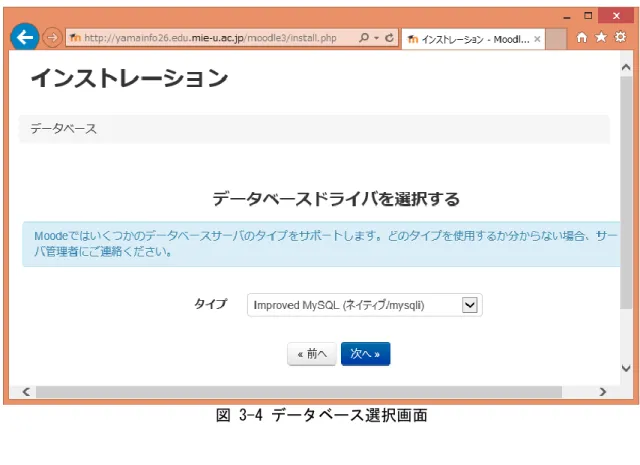Refresh the page with reload icon

tap(389, 38)
